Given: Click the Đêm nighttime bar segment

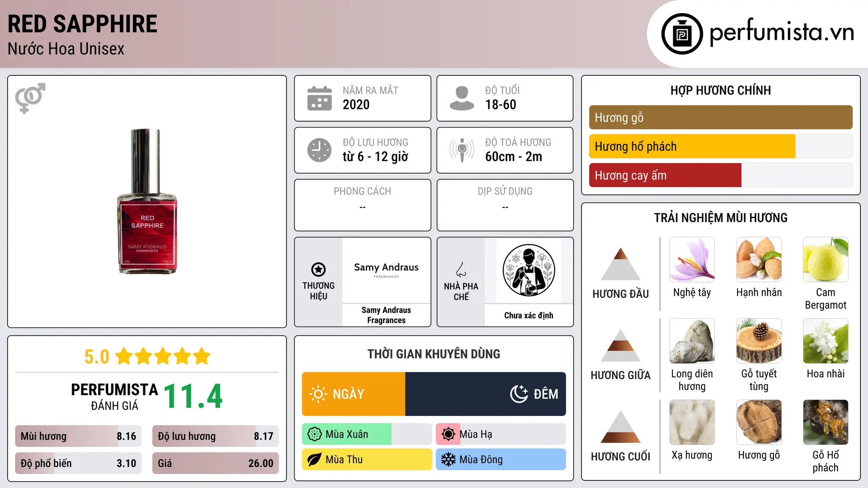Looking at the screenshot, I should (486, 394).
